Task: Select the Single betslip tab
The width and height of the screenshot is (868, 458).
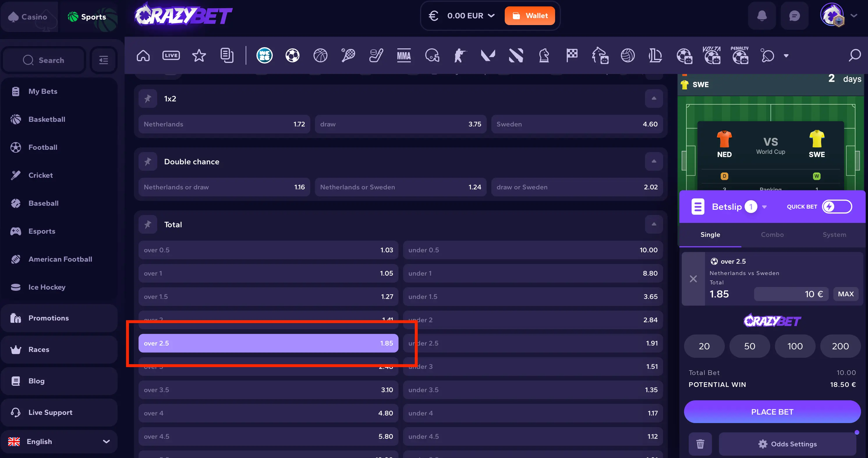Action: click(x=710, y=235)
